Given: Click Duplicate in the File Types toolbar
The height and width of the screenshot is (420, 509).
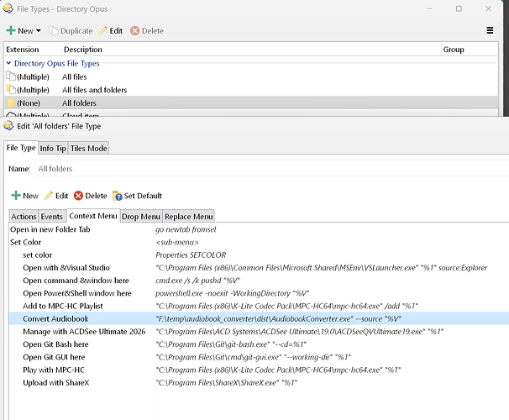Looking at the screenshot, I should [x=71, y=31].
